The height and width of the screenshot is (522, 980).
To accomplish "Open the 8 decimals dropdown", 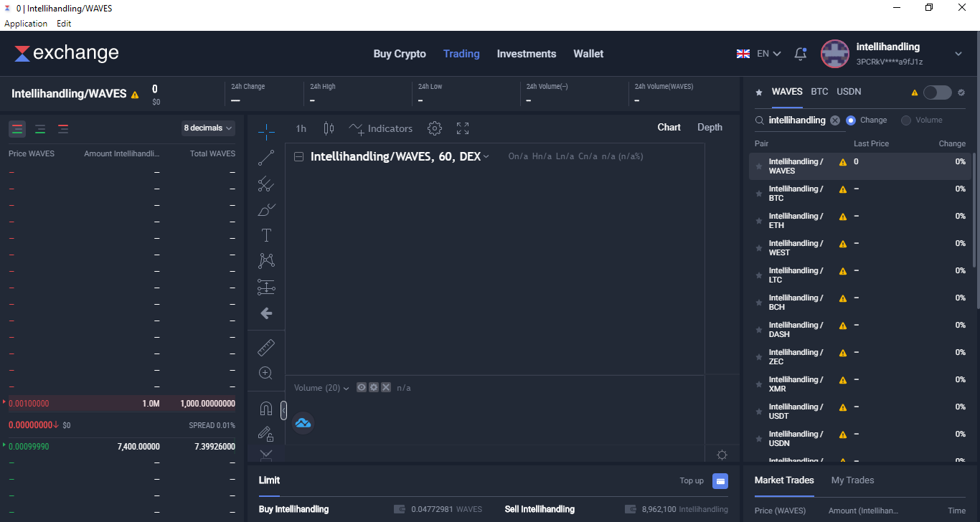I will point(208,128).
